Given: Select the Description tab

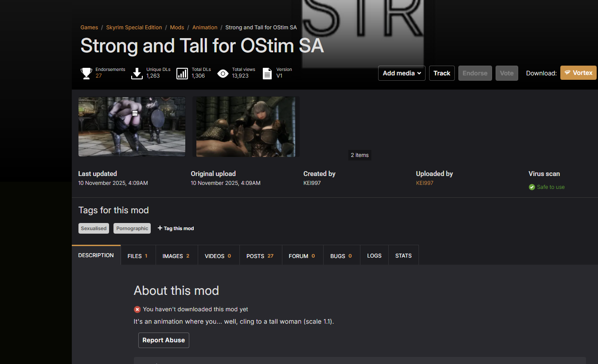Looking at the screenshot, I should tap(96, 255).
